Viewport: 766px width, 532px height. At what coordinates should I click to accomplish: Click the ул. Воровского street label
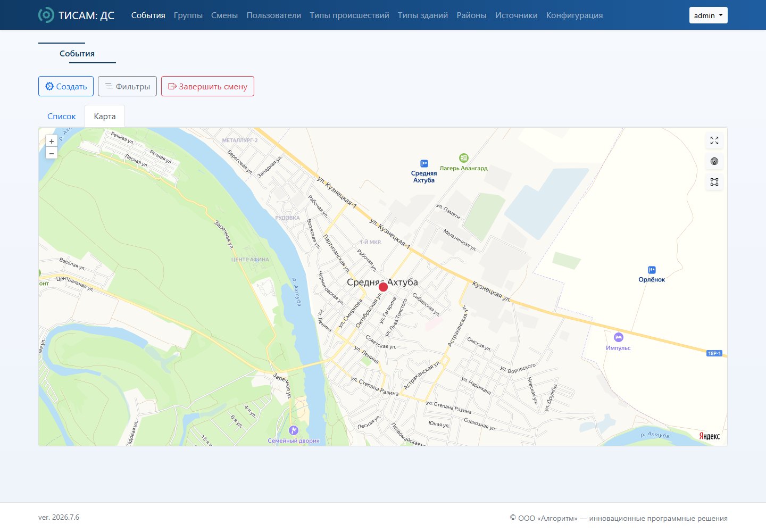518,368
